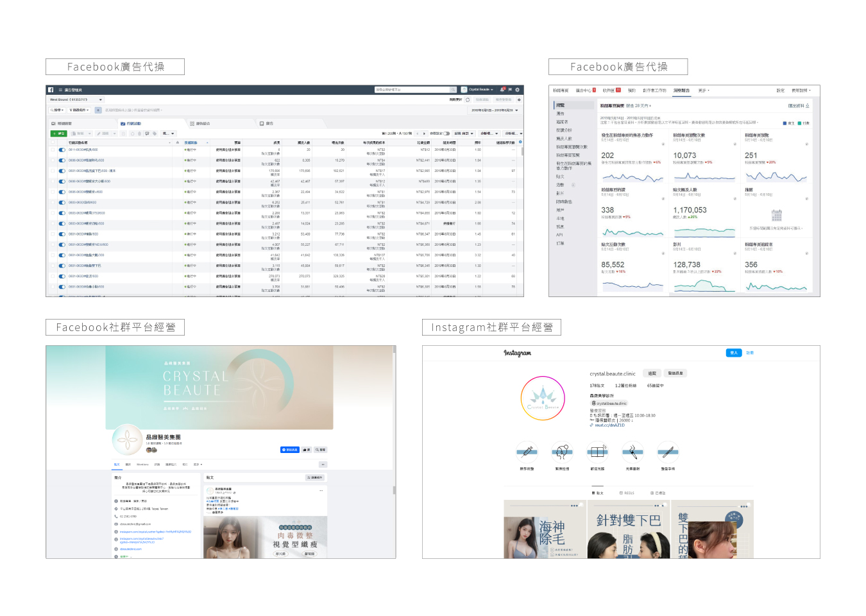The image size is (866, 616).
Task: Click the 匯出資料 export data link
Action: (798, 106)
